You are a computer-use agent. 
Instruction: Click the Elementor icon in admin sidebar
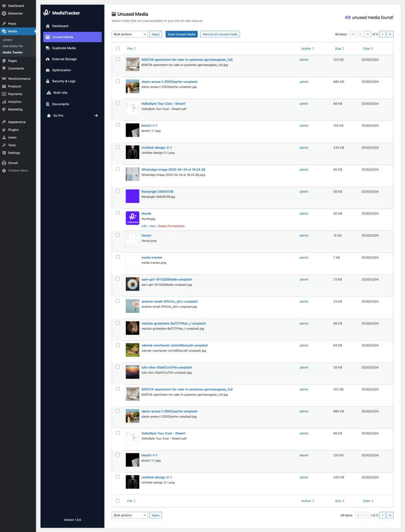(4, 14)
